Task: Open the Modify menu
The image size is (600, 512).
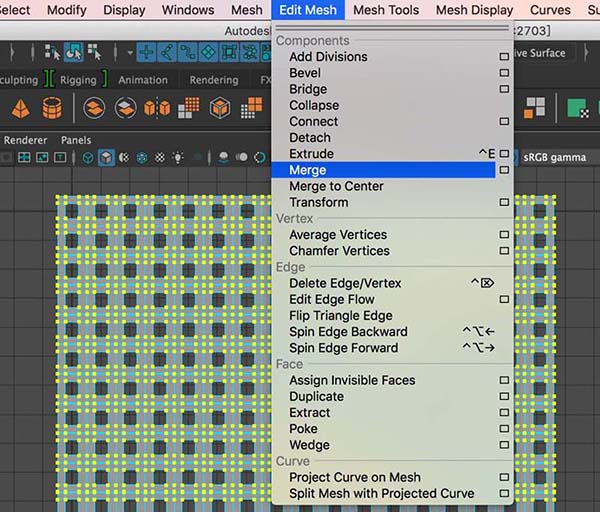Action: tap(67, 10)
